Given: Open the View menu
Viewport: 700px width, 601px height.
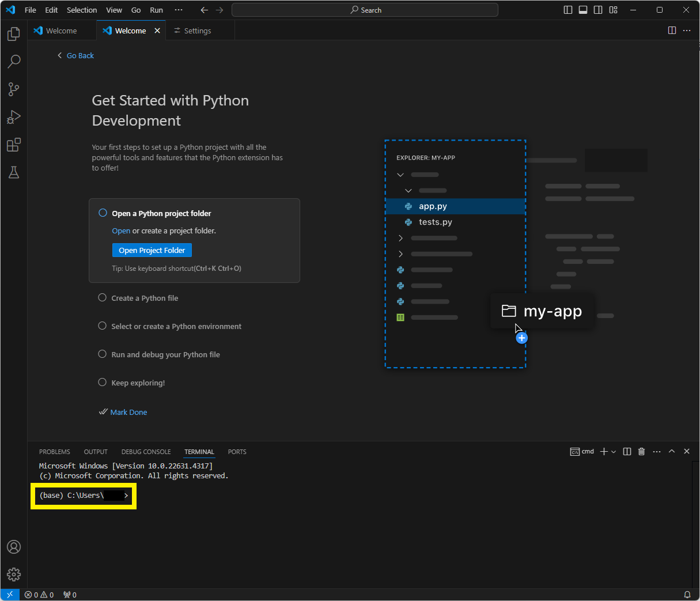Looking at the screenshot, I should tap(114, 10).
